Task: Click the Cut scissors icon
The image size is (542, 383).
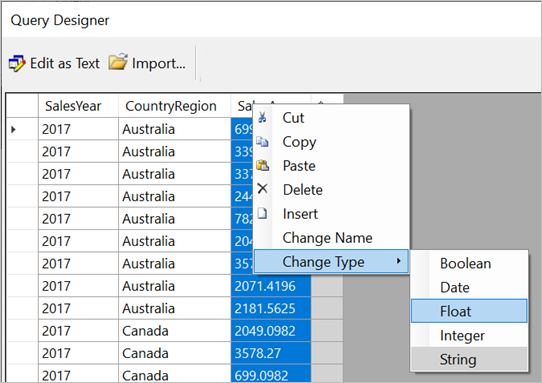Action: point(262,118)
